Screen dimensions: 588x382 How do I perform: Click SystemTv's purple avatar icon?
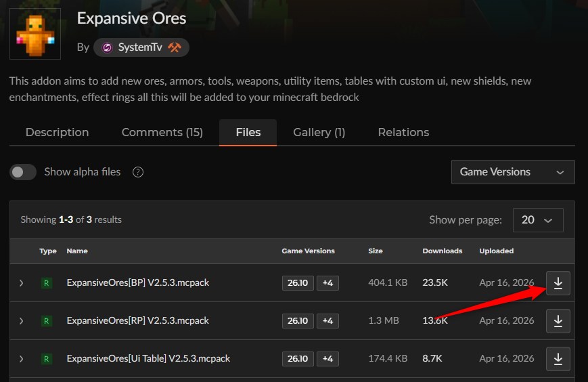pos(108,47)
